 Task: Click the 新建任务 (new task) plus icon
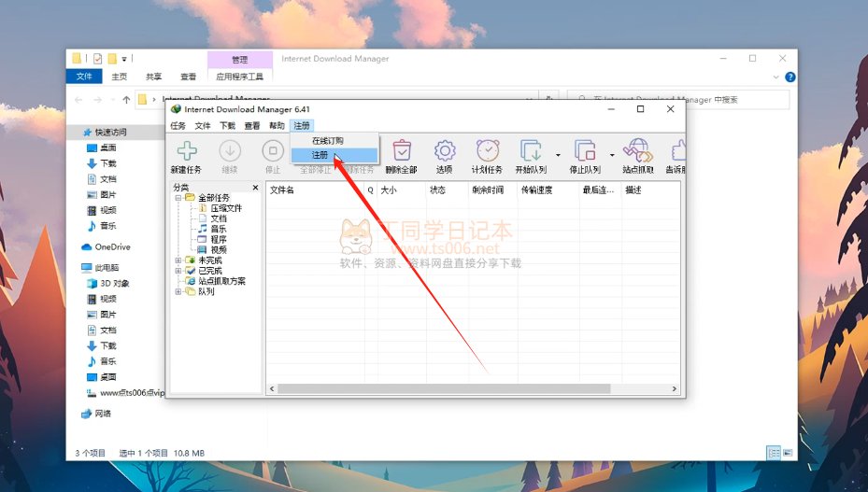point(186,151)
